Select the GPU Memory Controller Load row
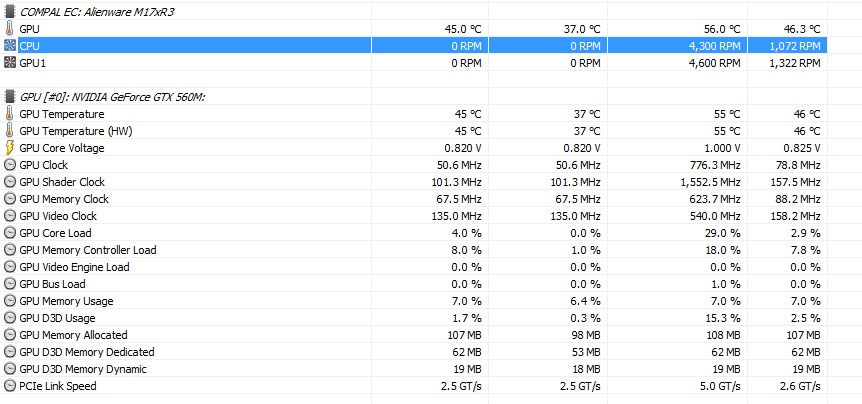 point(88,250)
